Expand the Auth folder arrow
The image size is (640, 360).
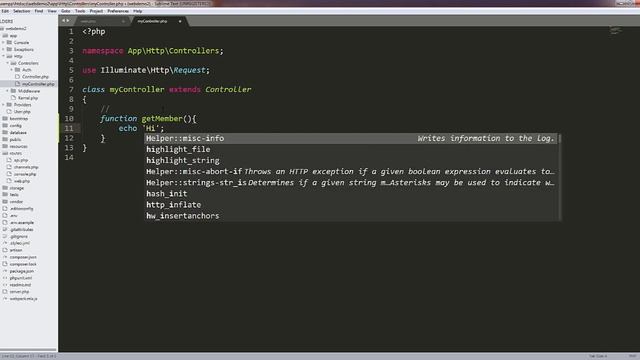point(12,70)
